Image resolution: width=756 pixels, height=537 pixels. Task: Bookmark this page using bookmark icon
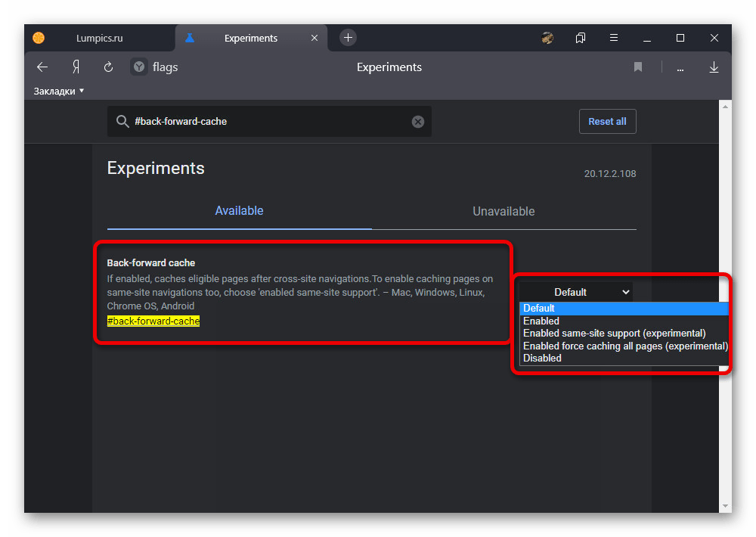point(638,67)
